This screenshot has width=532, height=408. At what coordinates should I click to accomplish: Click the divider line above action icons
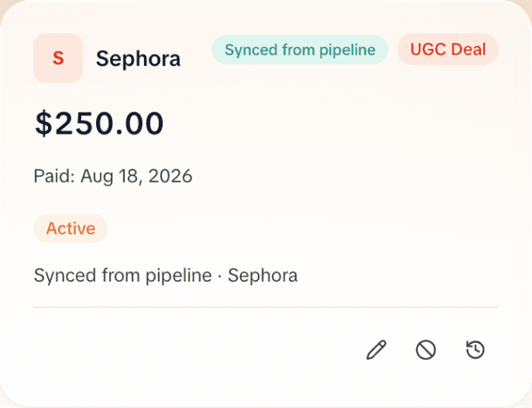point(266,307)
